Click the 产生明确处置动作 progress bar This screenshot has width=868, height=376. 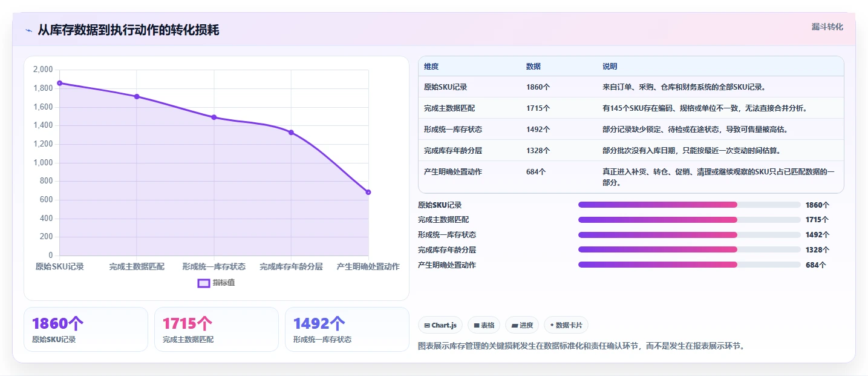tap(690, 265)
